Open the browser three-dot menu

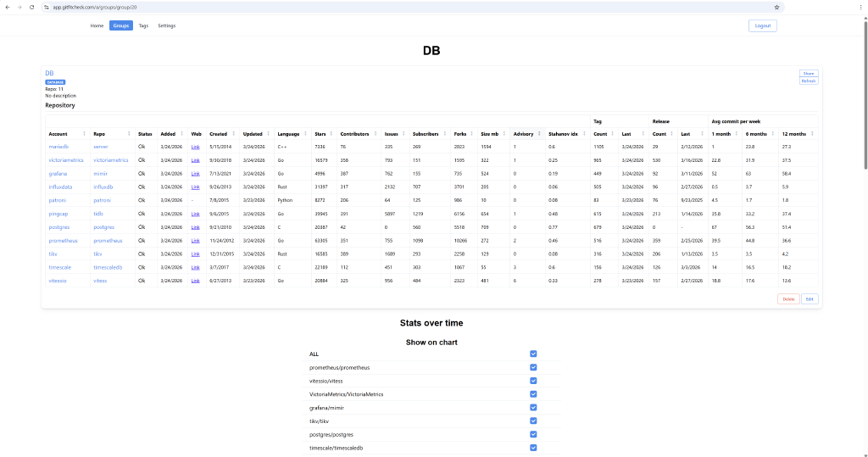point(860,7)
